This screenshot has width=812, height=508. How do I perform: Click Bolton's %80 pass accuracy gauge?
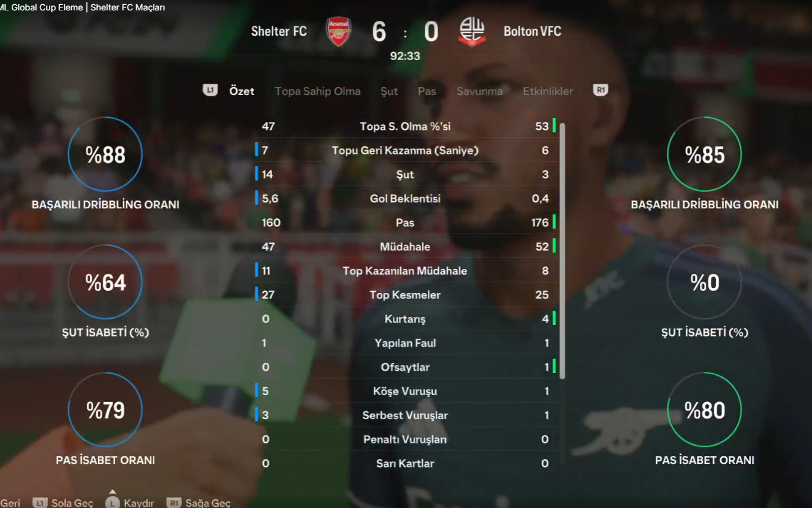point(704,409)
